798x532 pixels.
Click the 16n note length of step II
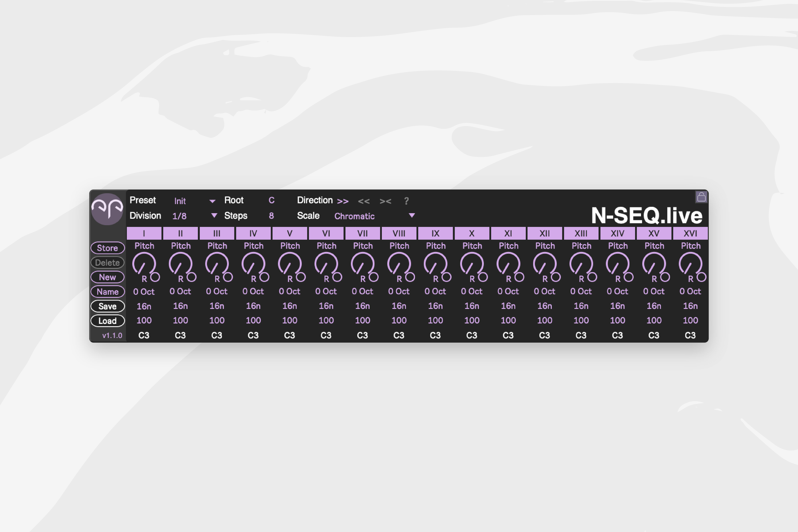pos(180,306)
